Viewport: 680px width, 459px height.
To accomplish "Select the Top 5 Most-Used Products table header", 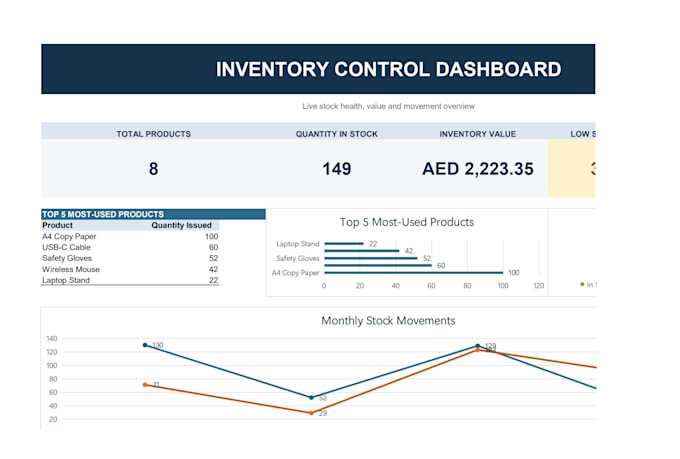I will 153,214.
